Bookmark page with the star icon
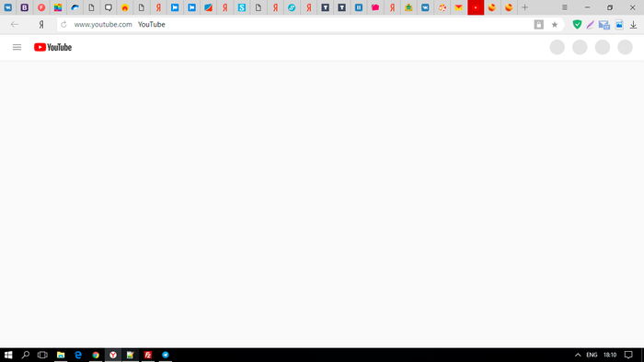 tap(555, 25)
